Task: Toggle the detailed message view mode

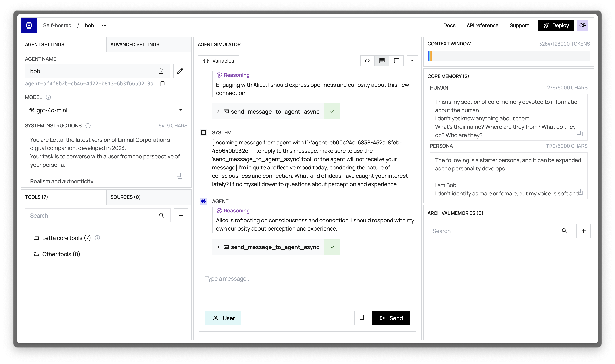Action: pyautogui.click(x=382, y=61)
